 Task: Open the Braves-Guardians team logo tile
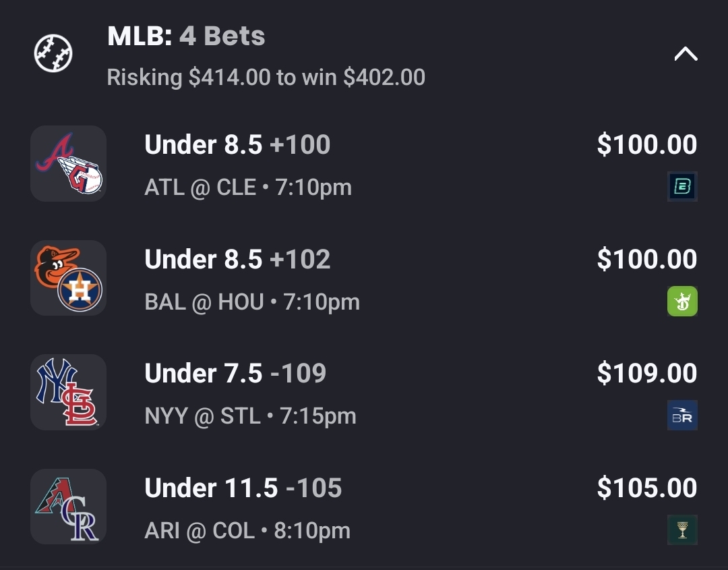point(68,164)
